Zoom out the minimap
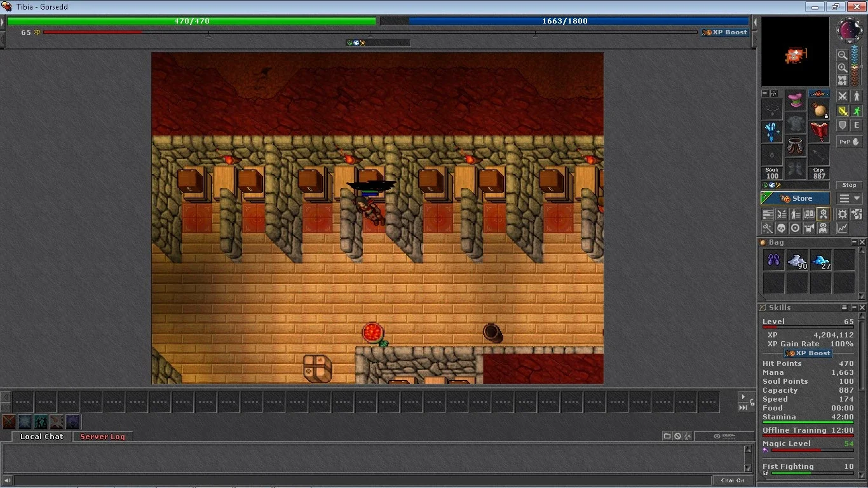 [842, 55]
